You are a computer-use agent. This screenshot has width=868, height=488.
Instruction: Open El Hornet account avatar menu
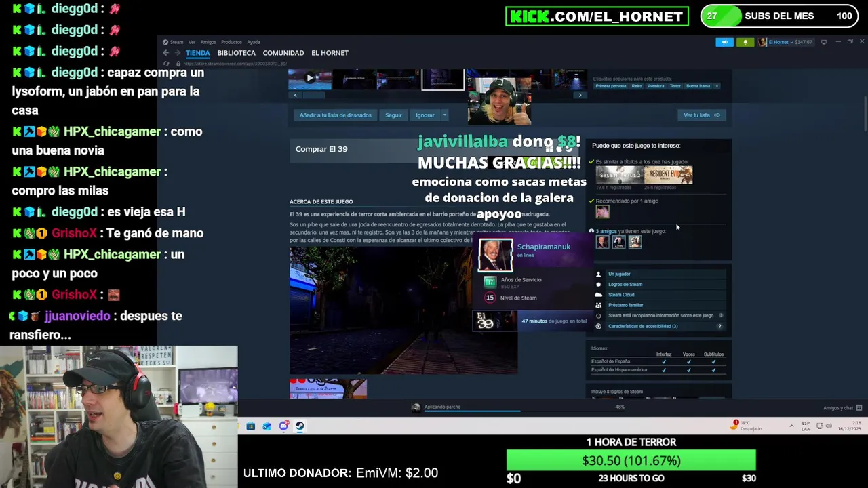[x=762, y=42]
